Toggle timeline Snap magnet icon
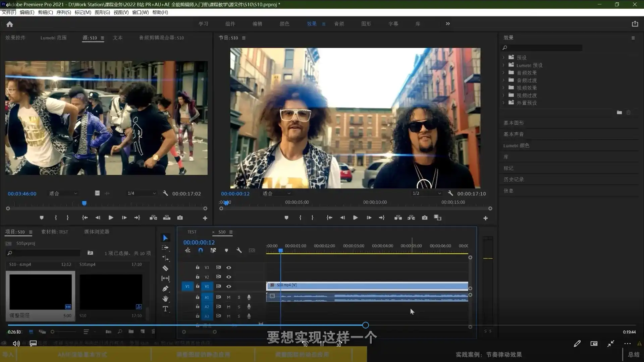This screenshot has width=644, height=362. pyautogui.click(x=201, y=250)
